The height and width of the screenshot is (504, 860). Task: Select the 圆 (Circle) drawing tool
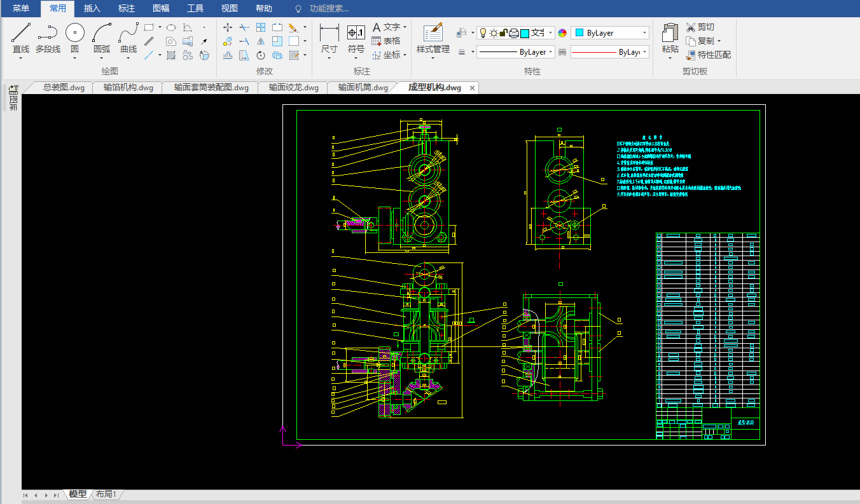tap(75, 33)
